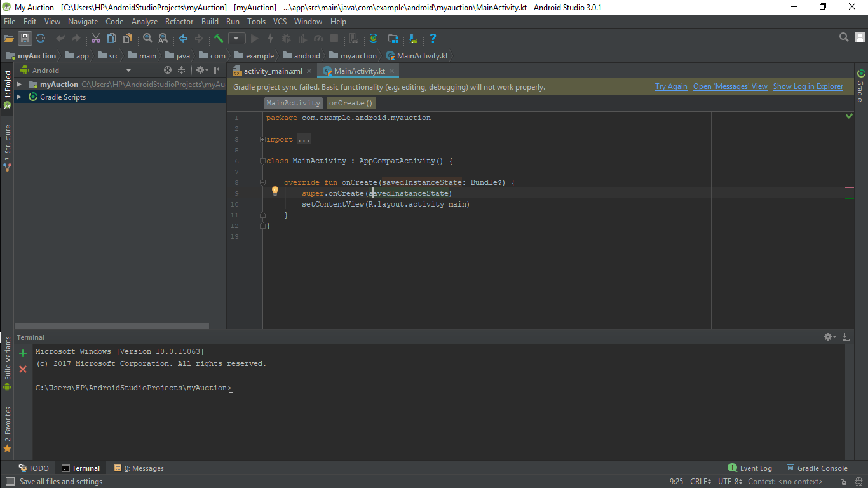Click Show Log in Explorer link
Image resolution: width=868 pixels, height=488 pixels.
point(808,86)
